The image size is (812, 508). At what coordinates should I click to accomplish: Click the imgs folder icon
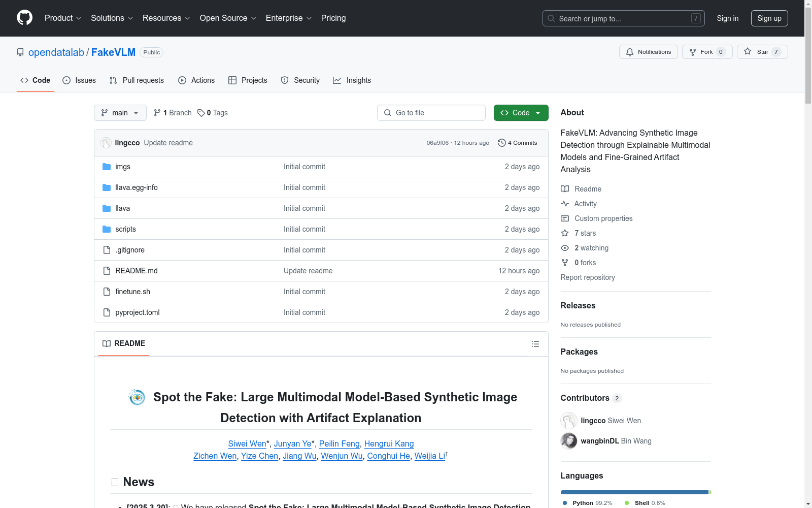(x=107, y=167)
